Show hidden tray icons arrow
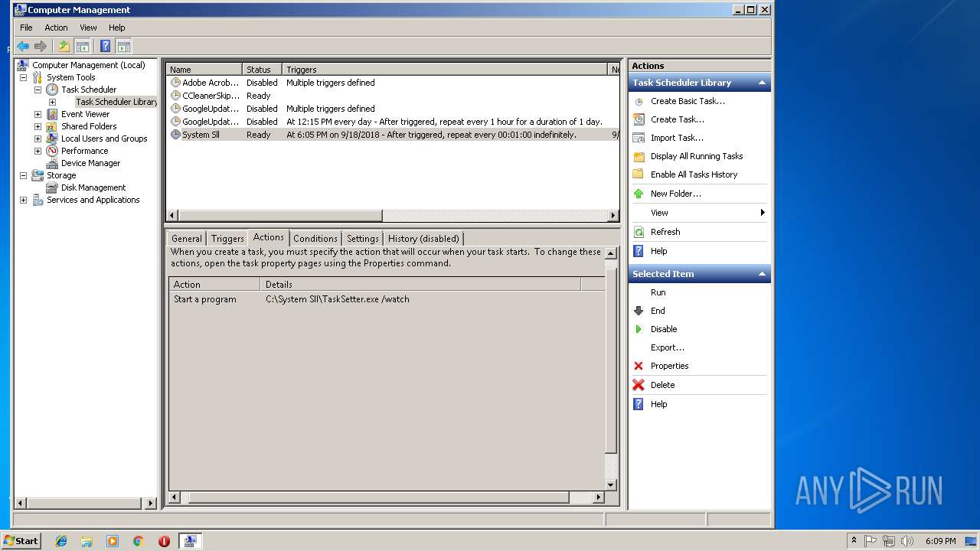The width and height of the screenshot is (980, 551). tap(854, 541)
